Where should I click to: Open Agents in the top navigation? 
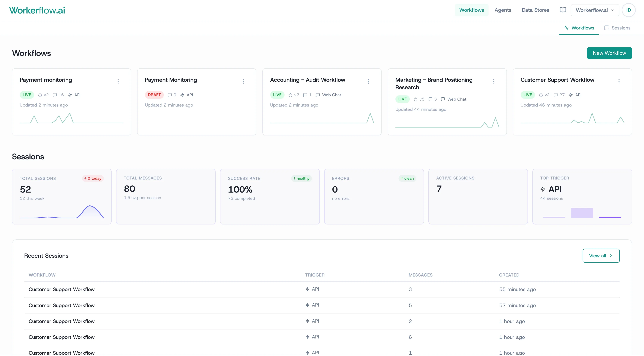point(503,10)
